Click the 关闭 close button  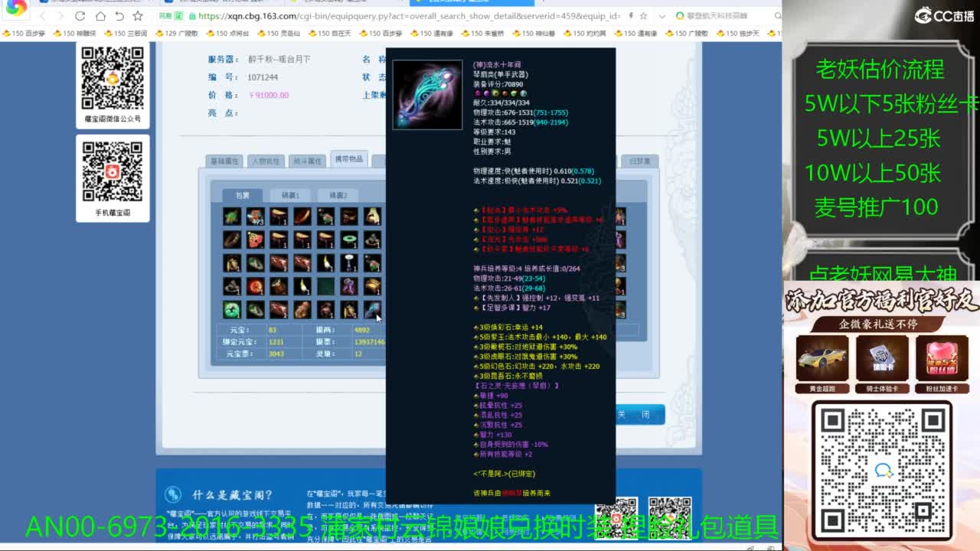point(634,415)
